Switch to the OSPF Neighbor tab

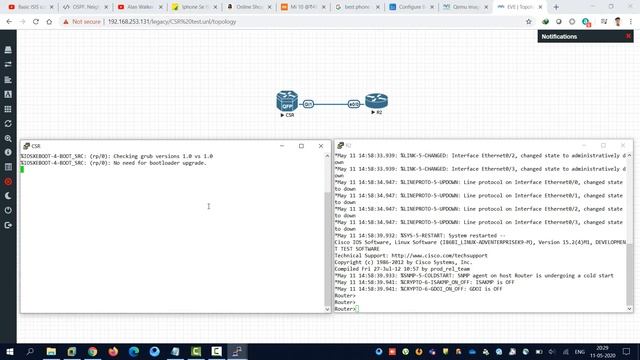pyautogui.click(x=85, y=7)
